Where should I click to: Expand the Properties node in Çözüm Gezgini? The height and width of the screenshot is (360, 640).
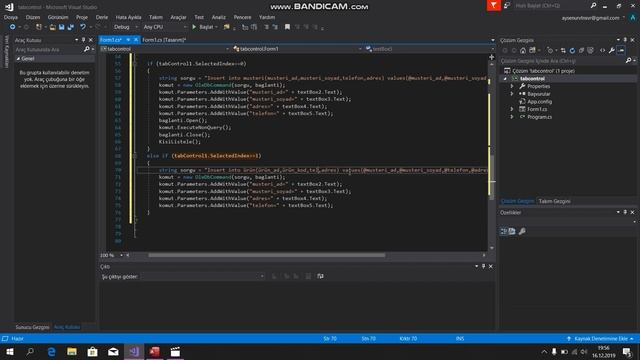click(512, 87)
